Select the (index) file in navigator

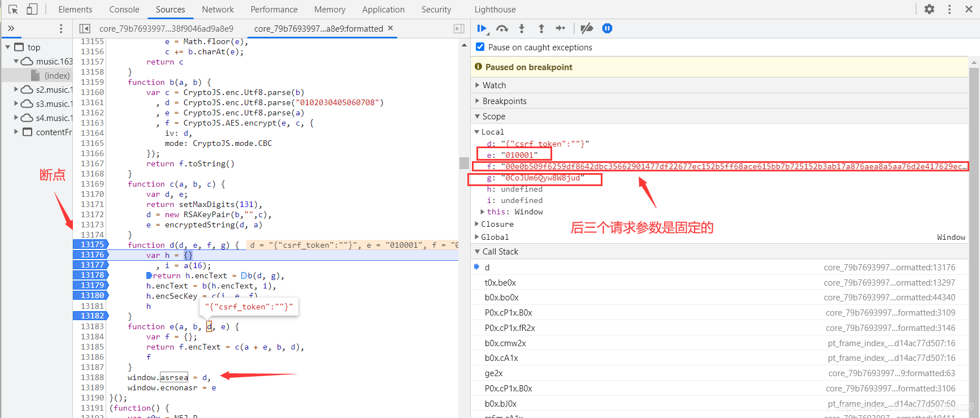coord(57,75)
